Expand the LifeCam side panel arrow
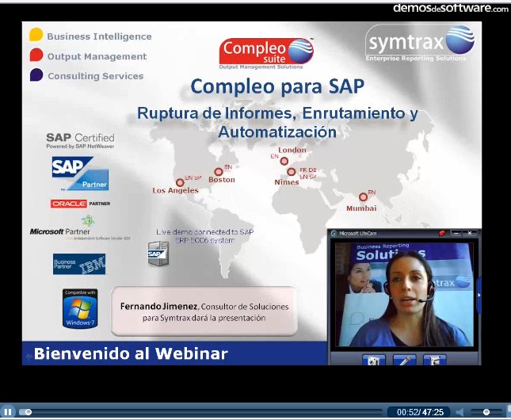This screenshot has height=420, width=511. [479, 296]
